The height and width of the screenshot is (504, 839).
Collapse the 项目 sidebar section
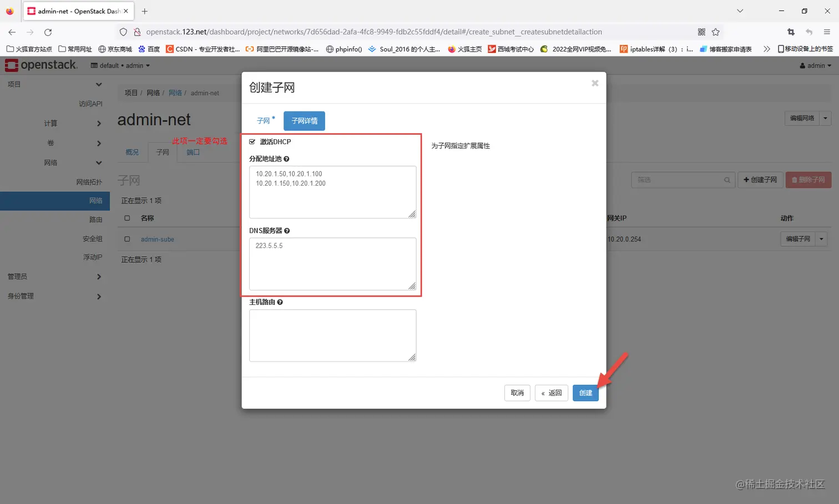[x=54, y=84]
